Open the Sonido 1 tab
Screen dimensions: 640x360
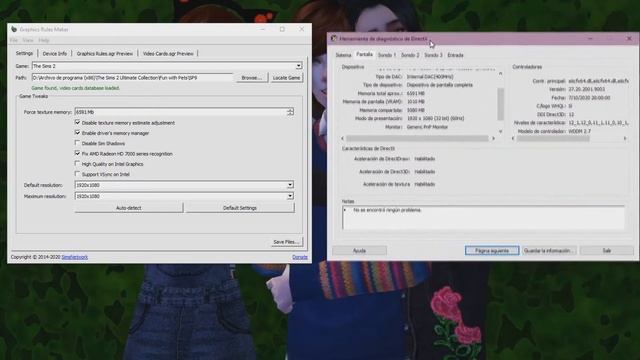[x=387, y=55]
